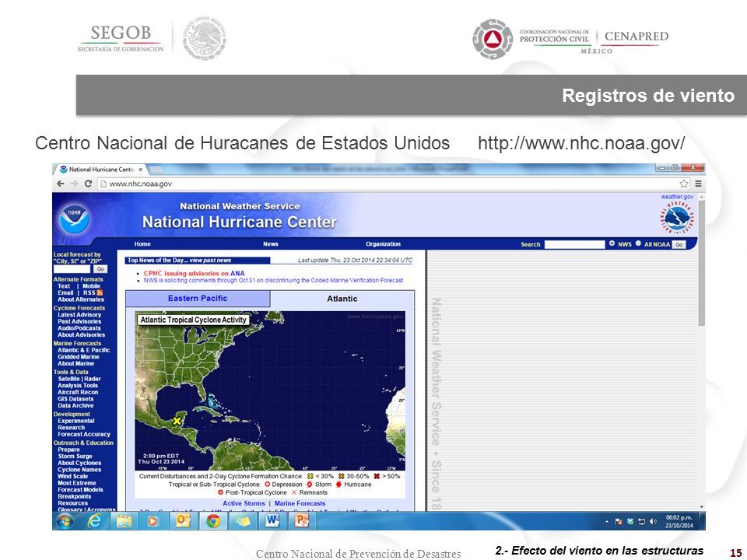Image resolution: width=747 pixels, height=560 pixels.
Task: Click the NOAA logo in the page header
Action: (x=75, y=219)
